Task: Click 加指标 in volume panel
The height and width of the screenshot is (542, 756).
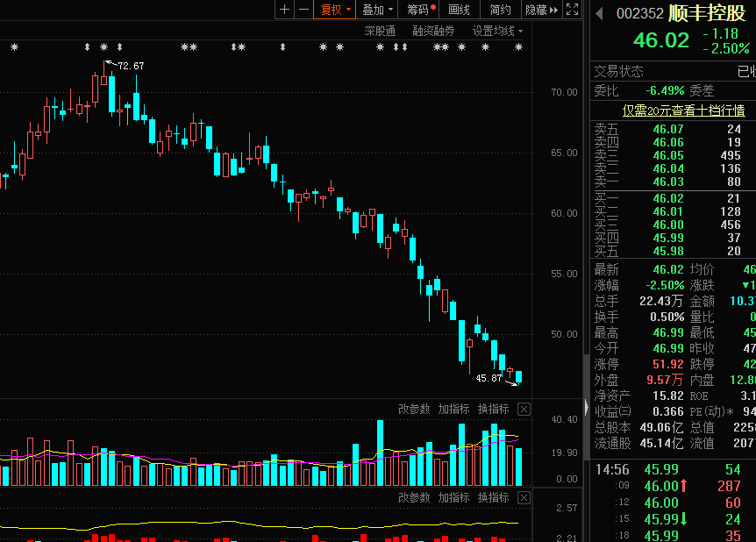Action: tap(453, 409)
